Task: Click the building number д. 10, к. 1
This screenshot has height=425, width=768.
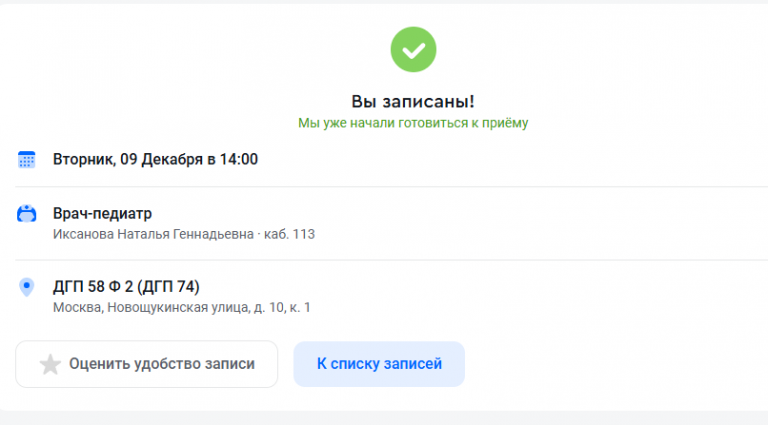Action: [x=282, y=307]
